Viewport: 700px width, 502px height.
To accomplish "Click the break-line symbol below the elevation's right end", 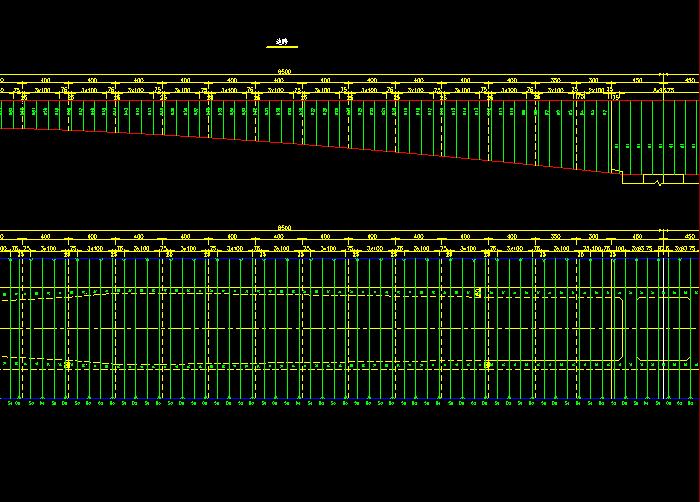I will 658,181.
